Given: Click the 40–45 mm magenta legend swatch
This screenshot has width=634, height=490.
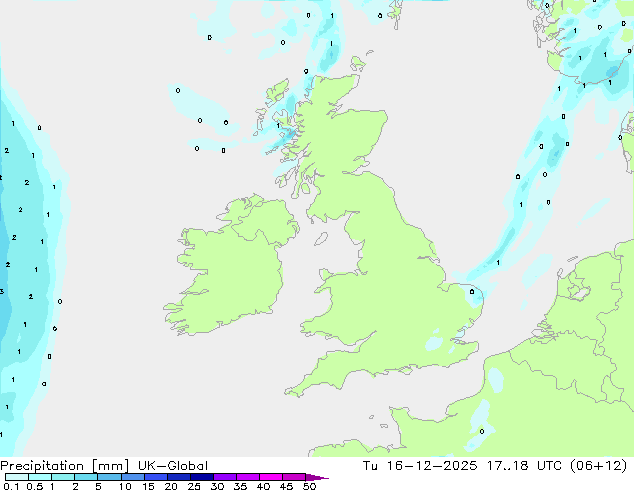Looking at the screenshot, I should tap(271, 477).
